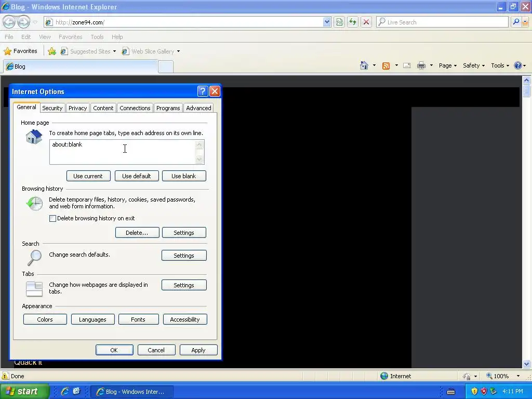
Task: Expand the Print dropdown arrow
Action: 431,65
